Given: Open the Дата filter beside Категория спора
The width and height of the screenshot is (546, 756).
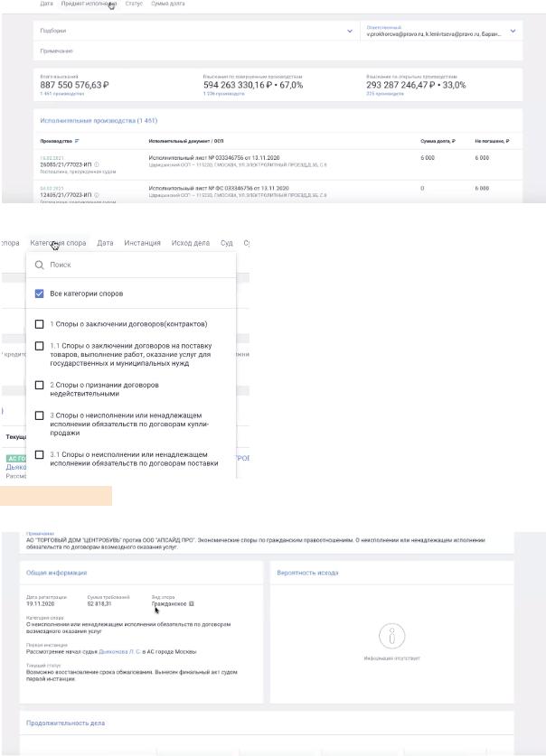Looking at the screenshot, I should coord(105,243).
